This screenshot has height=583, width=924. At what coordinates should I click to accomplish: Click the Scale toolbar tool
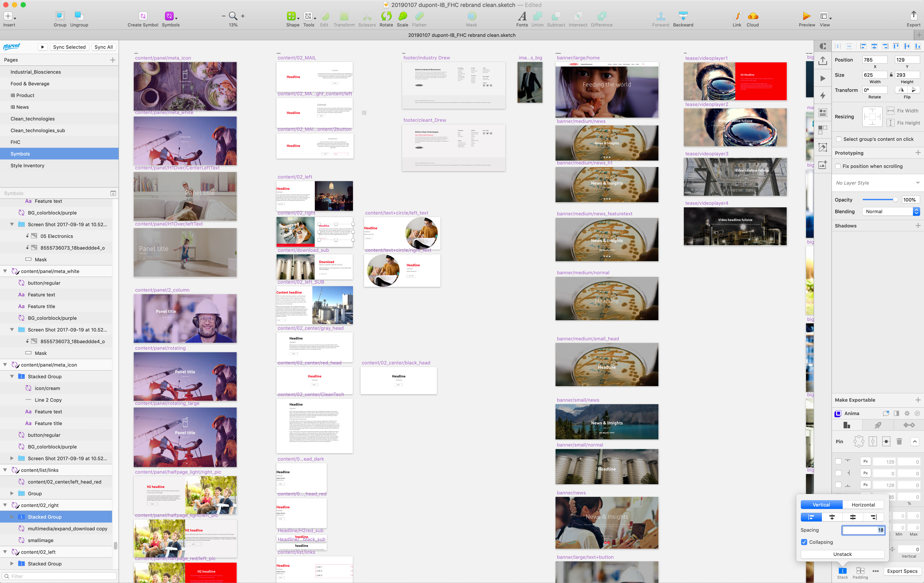[x=403, y=16]
